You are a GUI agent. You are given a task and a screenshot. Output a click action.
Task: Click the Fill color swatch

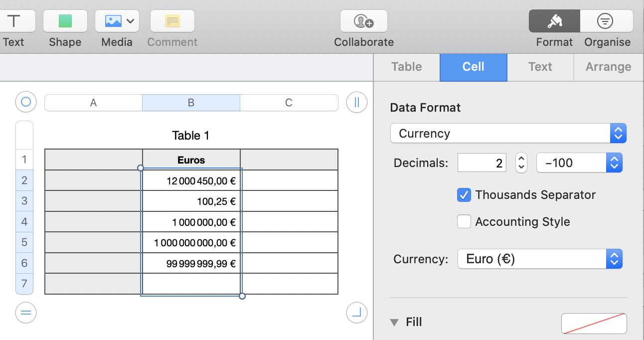point(594,323)
